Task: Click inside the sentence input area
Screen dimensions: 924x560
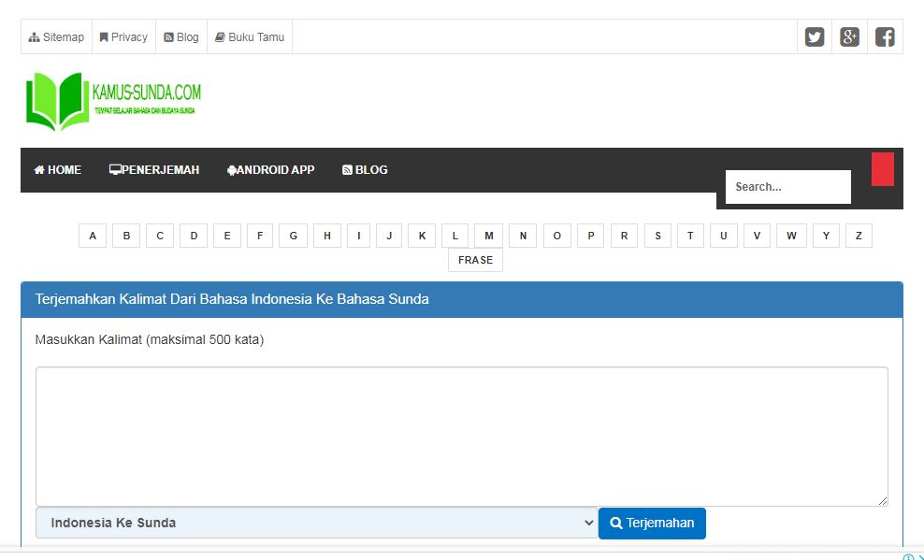Action: [462, 435]
